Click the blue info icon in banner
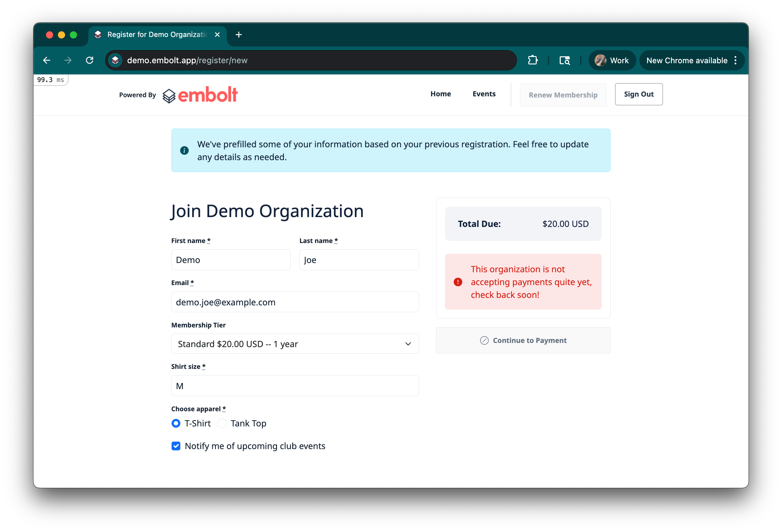The image size is (782, 532). [184, 150]
